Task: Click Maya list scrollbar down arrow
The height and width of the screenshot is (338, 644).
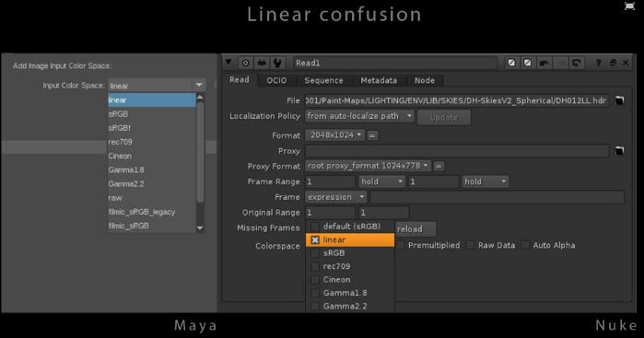Action: (200, 227)
